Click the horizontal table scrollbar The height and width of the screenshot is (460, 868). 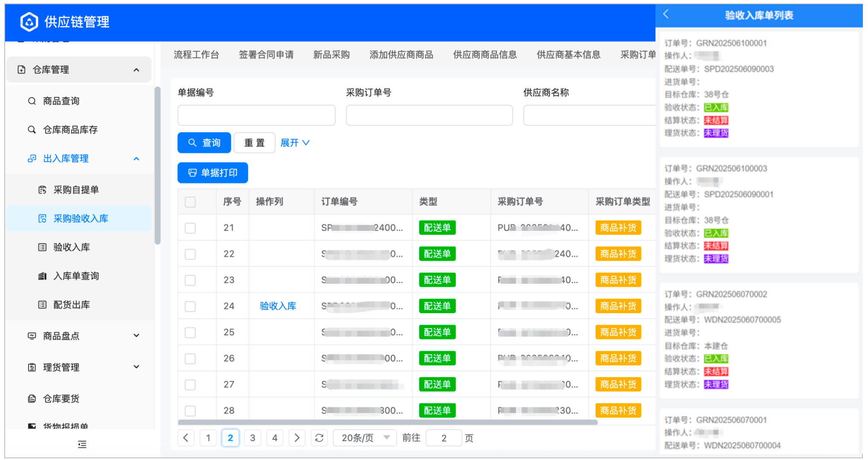(387, 422)
